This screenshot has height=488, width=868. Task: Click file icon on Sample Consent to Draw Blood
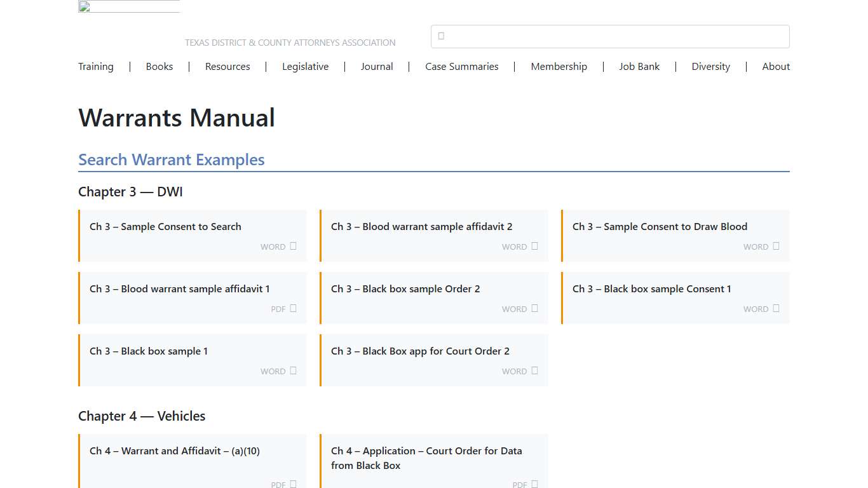pos(776,246)
